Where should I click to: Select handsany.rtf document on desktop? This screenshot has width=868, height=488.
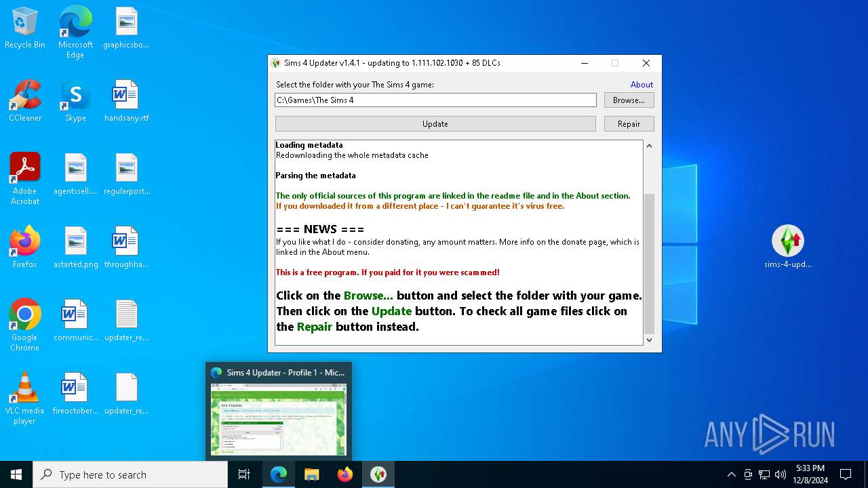tap(126, 101)
